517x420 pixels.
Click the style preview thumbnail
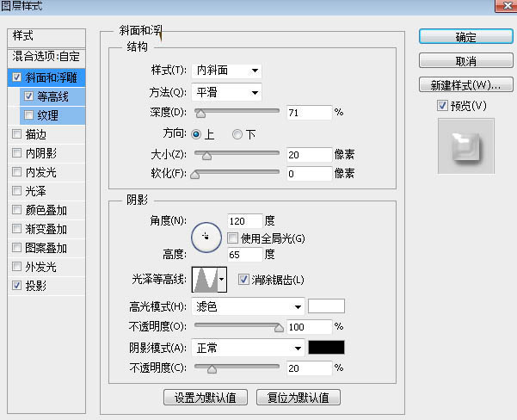466,145
